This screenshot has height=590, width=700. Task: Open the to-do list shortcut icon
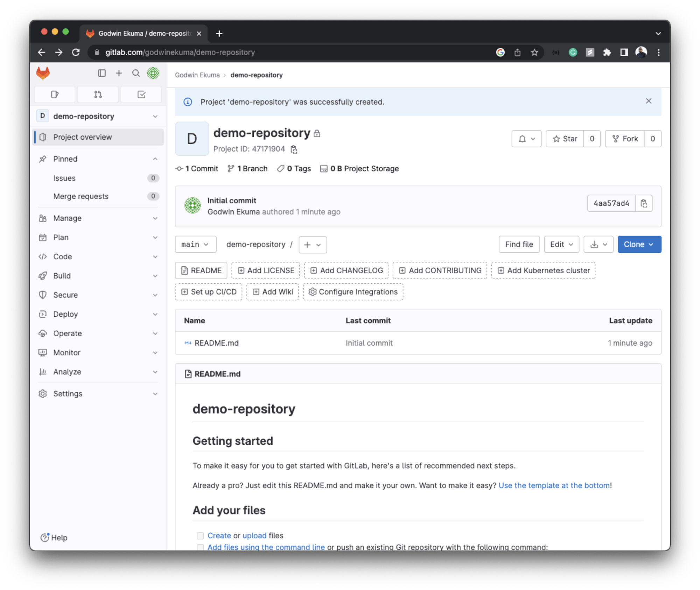[141, 94]
